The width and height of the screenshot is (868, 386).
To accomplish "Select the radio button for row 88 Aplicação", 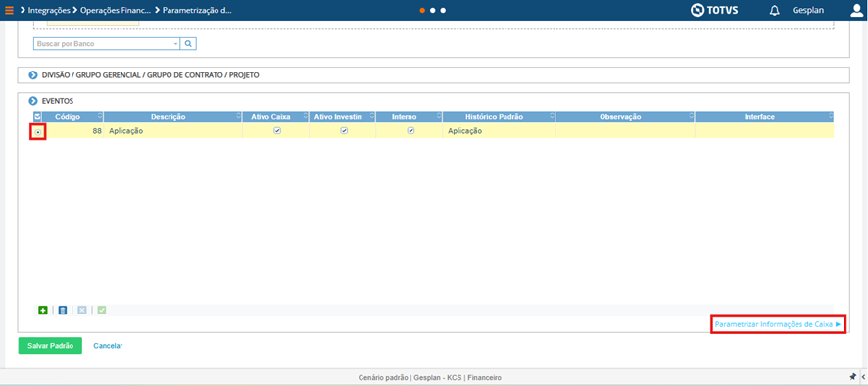I will pyautogui.click(x=37, y=132).
